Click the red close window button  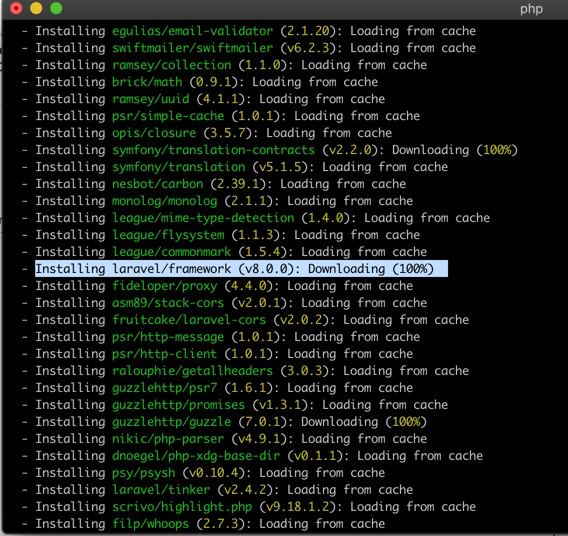(x=16, y=8)
